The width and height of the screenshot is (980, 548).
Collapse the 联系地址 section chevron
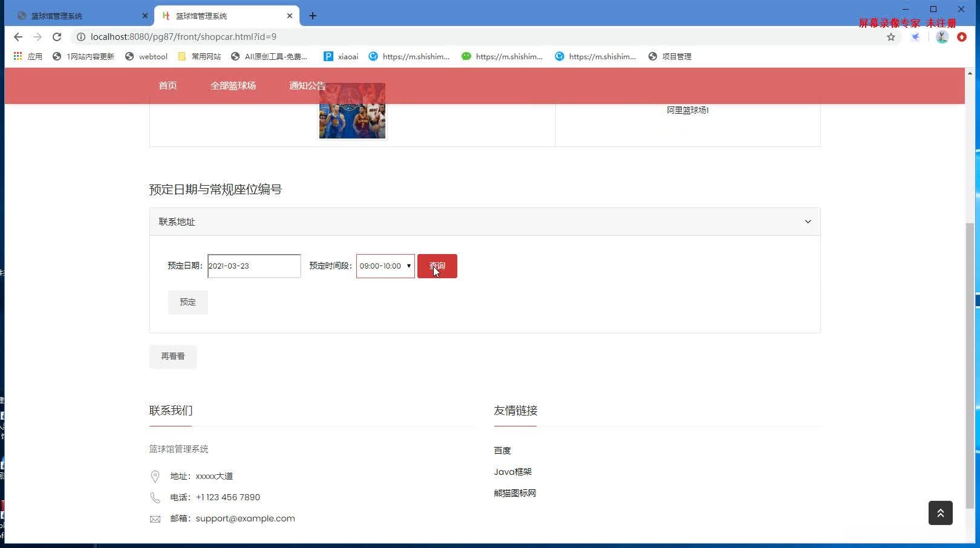pyautogui.click(x=808, y=221)
